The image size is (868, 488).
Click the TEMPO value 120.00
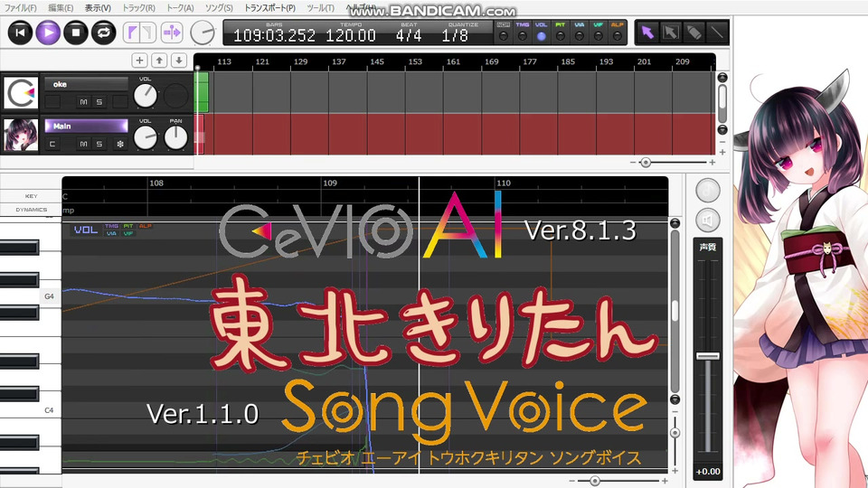point(351,36)
